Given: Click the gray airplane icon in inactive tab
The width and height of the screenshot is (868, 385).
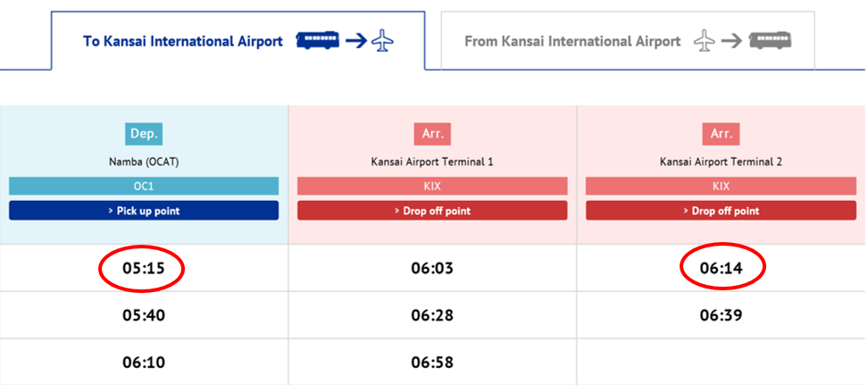Looking at the screenshot, I should pos(705,41).
